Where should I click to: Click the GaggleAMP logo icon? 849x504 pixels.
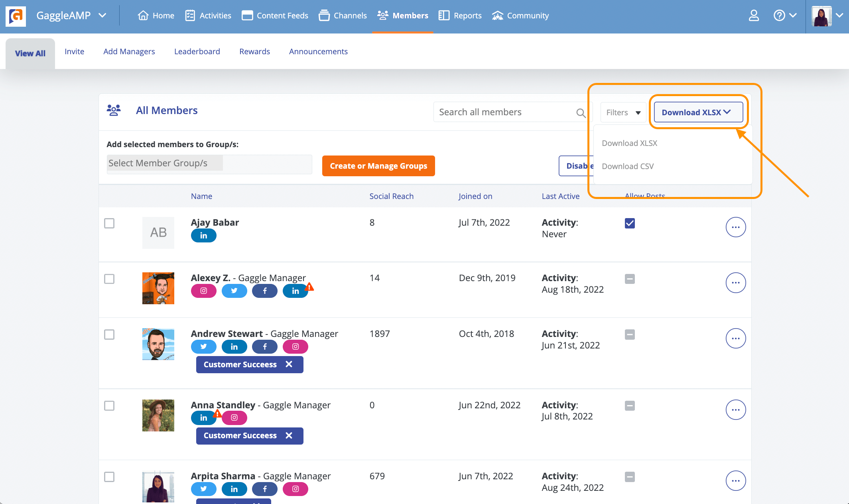[16, 16]
